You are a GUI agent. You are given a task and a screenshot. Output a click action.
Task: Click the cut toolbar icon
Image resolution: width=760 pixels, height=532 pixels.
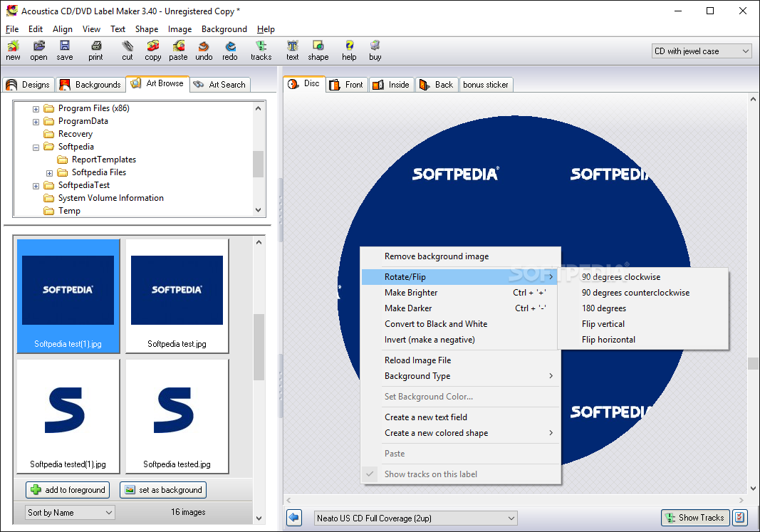[127, 51]
